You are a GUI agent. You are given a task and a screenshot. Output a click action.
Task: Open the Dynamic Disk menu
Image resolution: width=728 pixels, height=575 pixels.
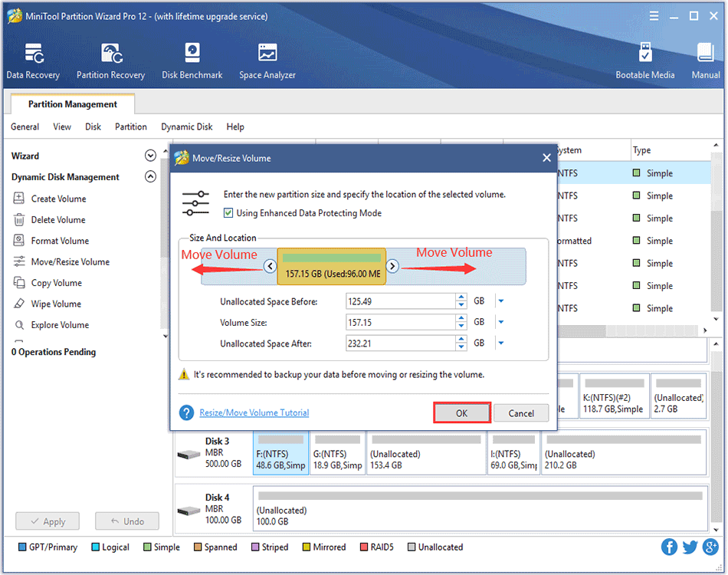click(187, 127)
